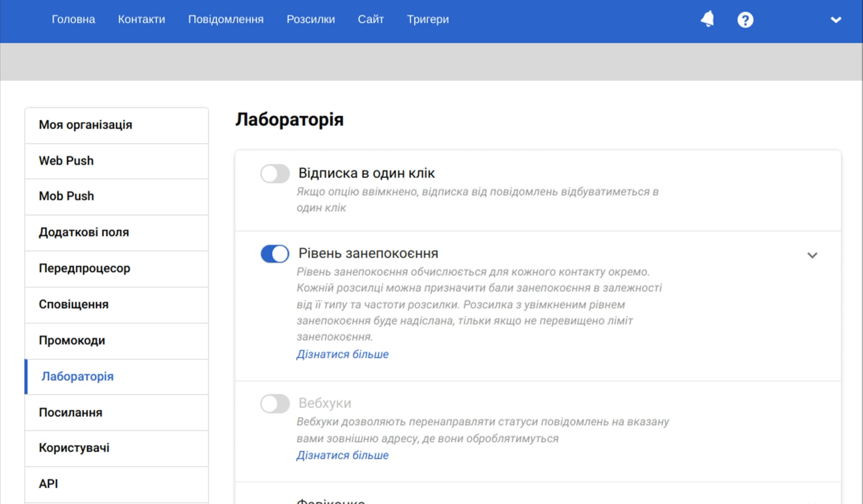Open the notifications bell icon
863x504 pixels.
point(707,19)
